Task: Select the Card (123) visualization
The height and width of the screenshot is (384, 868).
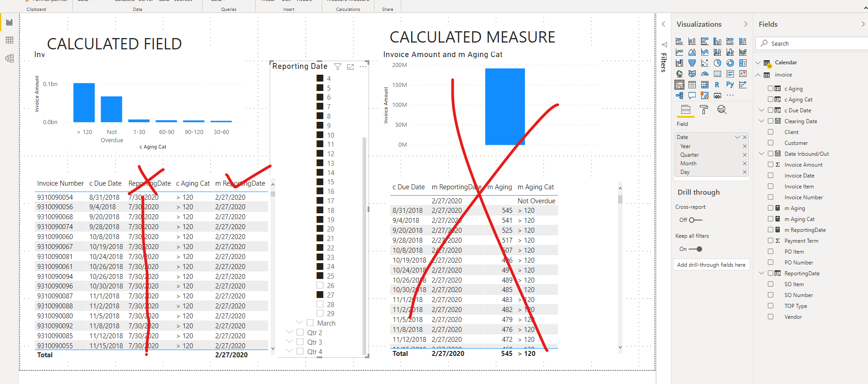Action: point(718,74)
